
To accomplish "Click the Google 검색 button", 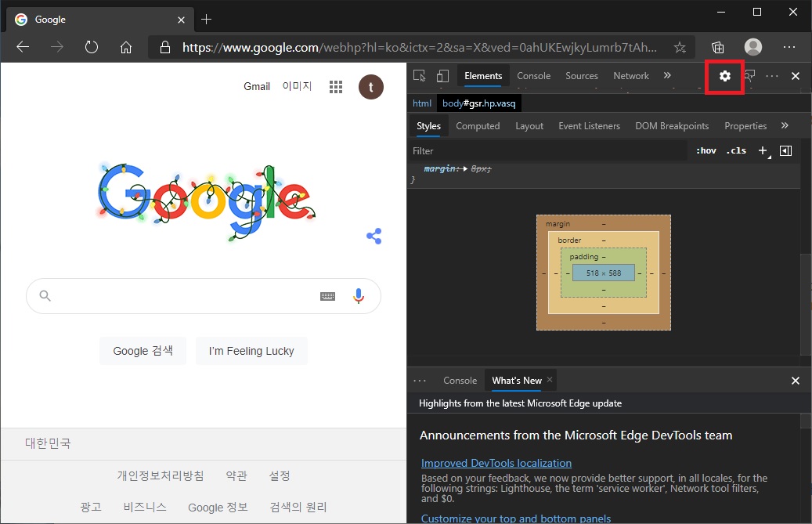I will pyautogui.click(x=143, y=351).
